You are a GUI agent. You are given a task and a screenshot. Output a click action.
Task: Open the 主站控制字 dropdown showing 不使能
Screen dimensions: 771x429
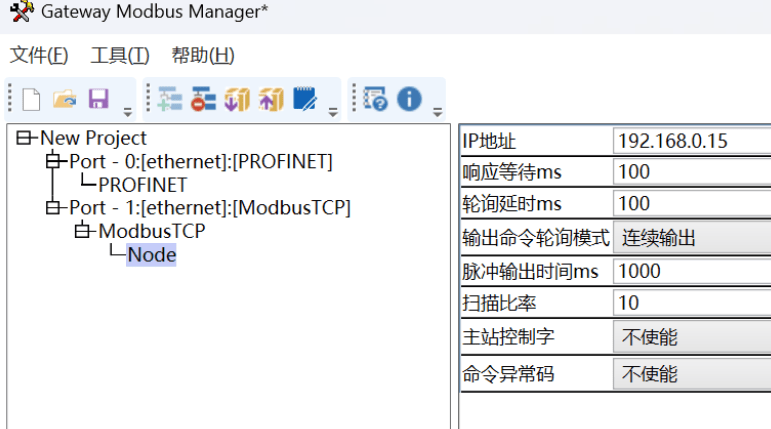pos(692,337)
